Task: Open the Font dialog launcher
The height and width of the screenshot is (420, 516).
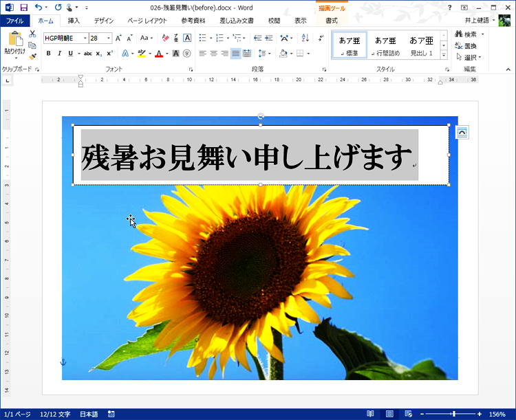Action: [x=191, y=69]
